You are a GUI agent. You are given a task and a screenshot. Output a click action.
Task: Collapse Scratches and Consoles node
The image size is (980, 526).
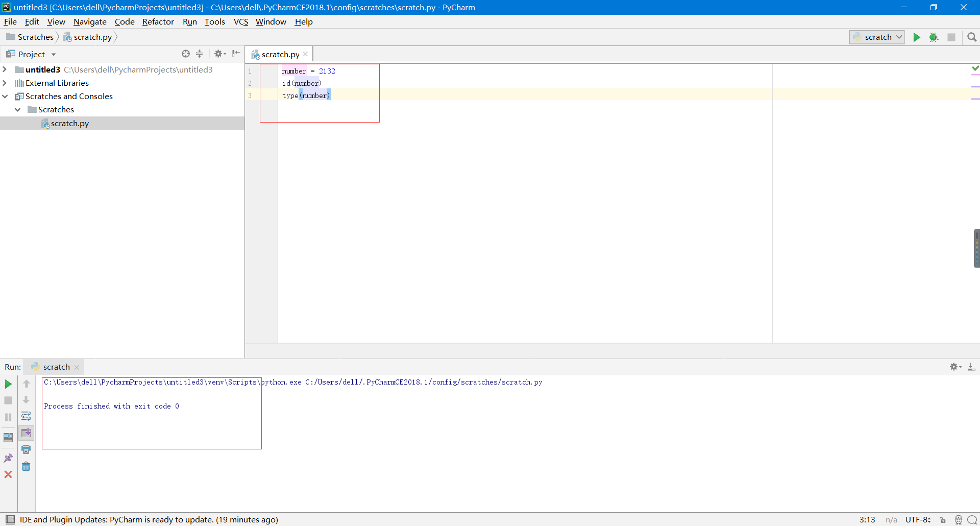pos(5,96)
